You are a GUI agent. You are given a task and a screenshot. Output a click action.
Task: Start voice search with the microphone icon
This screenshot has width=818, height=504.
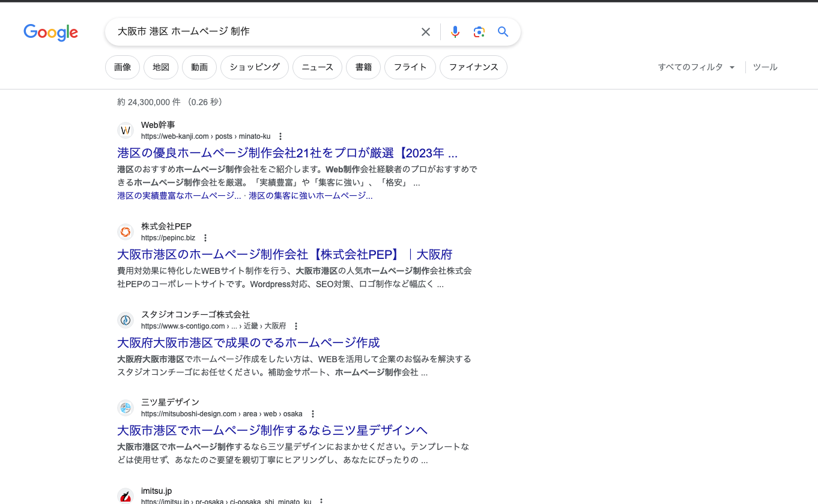click(x=455, y=32)
